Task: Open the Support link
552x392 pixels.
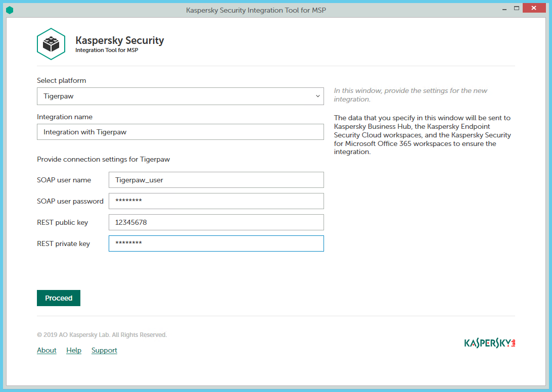Action: pyautogui.click(x=104, y=350)
